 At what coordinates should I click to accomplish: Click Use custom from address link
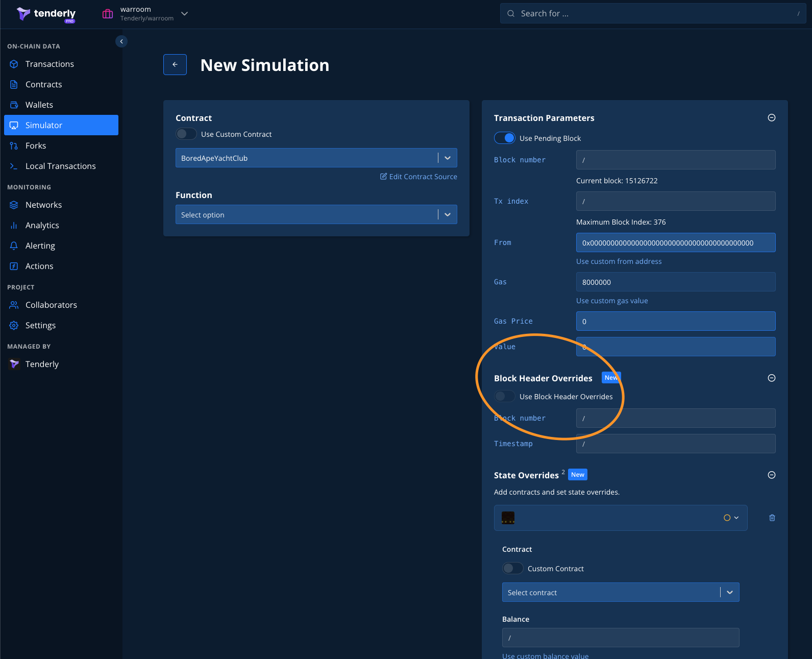[619, 261]
